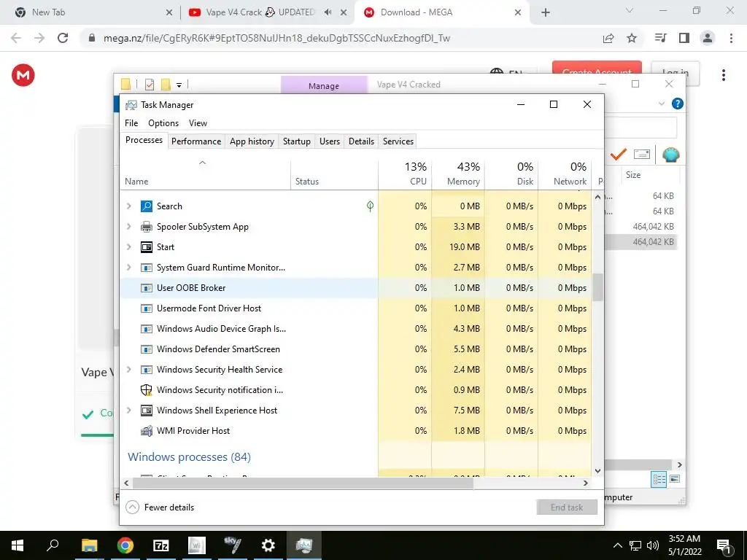Viewport: 747px width, 560px height.
Task: Open Chrome media controls icon
Action: point(660,38)
